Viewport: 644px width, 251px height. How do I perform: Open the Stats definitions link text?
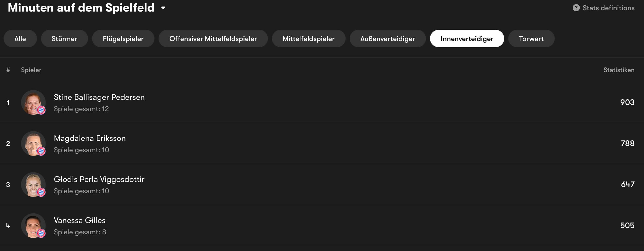pyautogui.click(x=608, y=8)
